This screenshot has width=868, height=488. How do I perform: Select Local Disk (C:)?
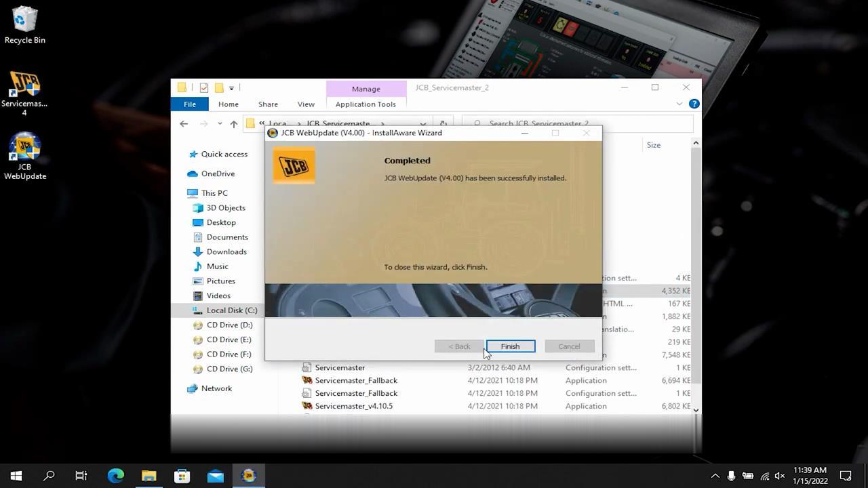pyautogui.click(x=224, y=310)
